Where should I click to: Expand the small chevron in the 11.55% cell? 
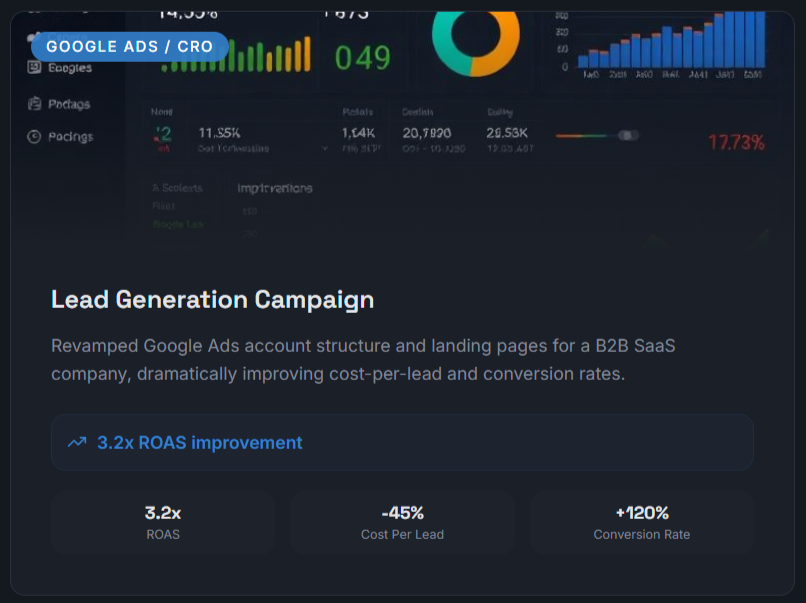(326, 148)
